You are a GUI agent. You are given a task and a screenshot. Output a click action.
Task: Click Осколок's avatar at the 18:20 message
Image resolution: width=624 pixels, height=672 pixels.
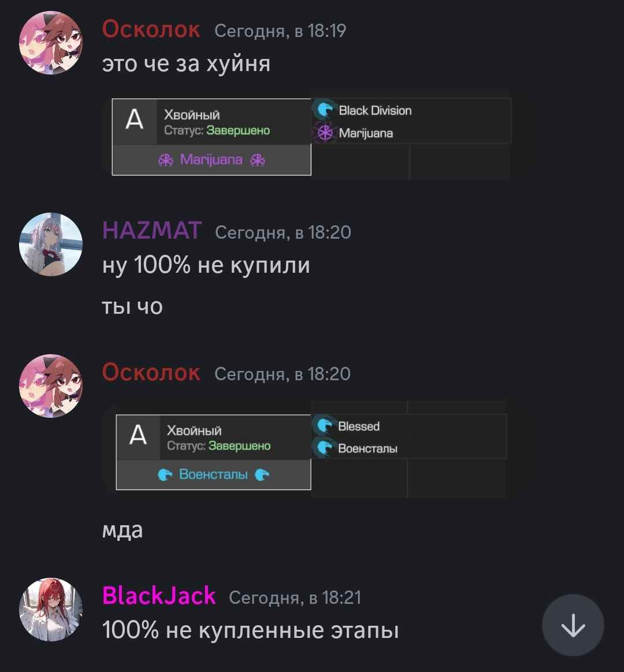51,386
